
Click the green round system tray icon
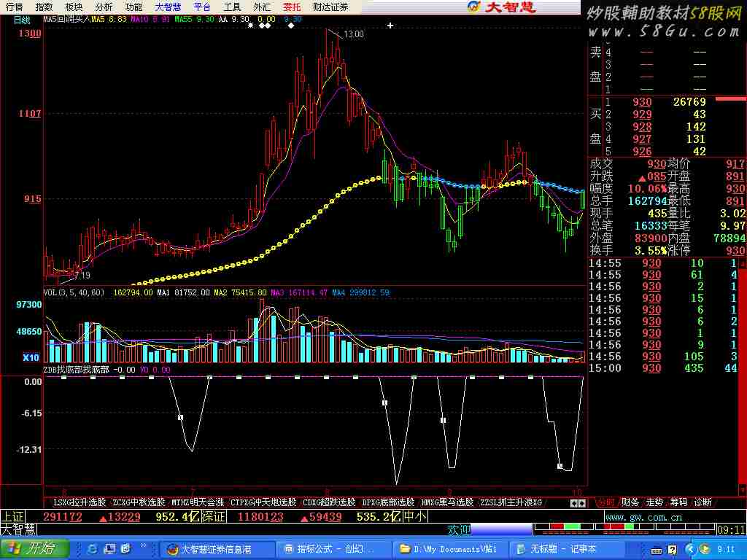(x=705, y=550)
